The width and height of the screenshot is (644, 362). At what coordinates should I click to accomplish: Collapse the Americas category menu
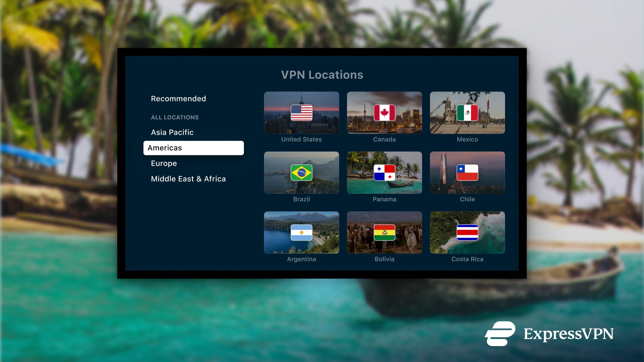coord(194,148)
